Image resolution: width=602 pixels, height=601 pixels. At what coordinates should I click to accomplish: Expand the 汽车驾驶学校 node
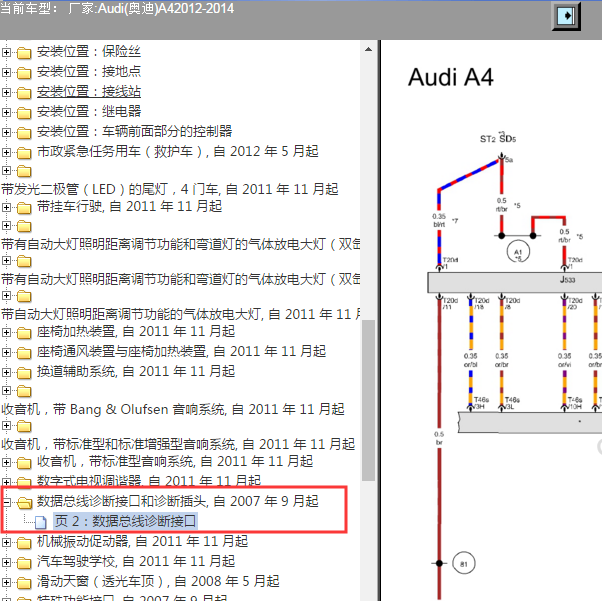coord(6,562)
